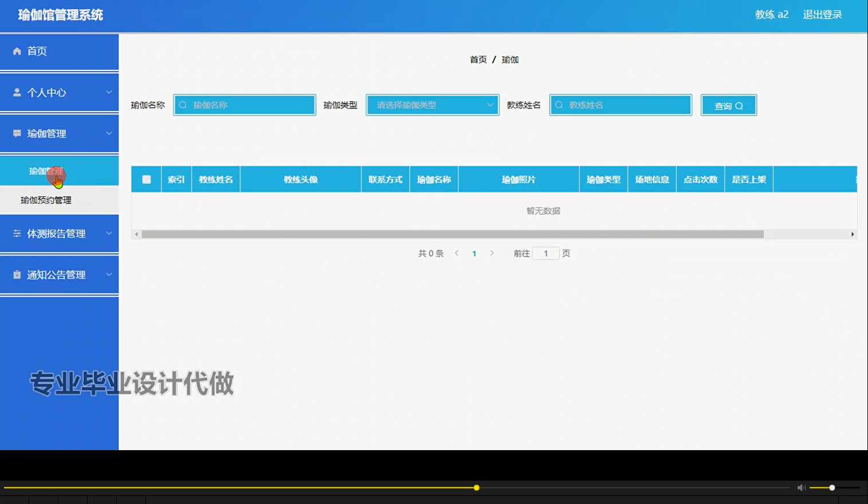The width and height of the screenshot is (868, 504).
Task: Click the 查询 search button
Action: point(728,105)
